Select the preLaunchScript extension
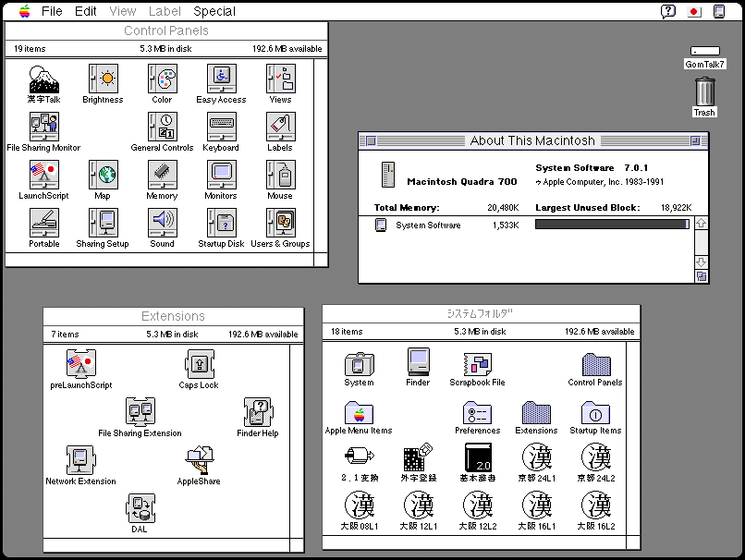 pyautogui.click(x=80, y=364)
